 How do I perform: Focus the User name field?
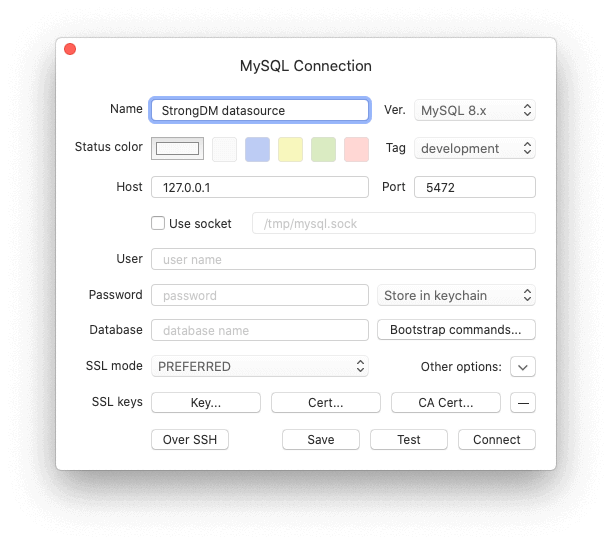tap(343, 259)
